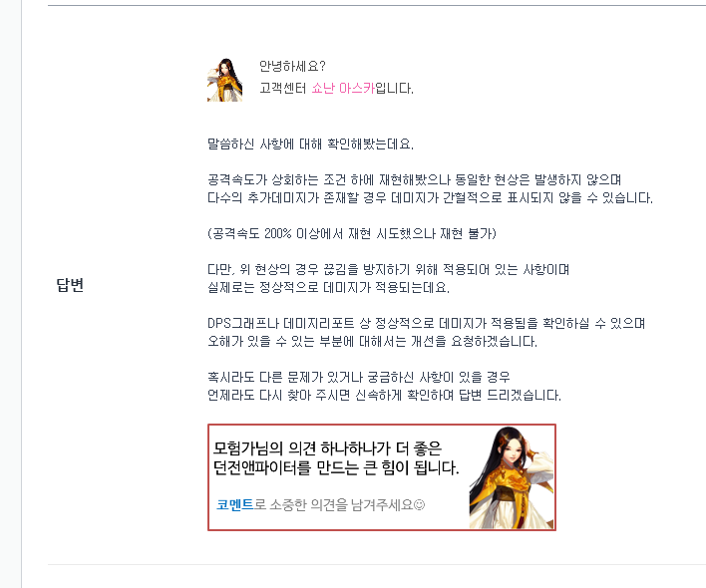Click the smiley emoji after 남겨주세요
706x588 pixels.
point(419,505)
